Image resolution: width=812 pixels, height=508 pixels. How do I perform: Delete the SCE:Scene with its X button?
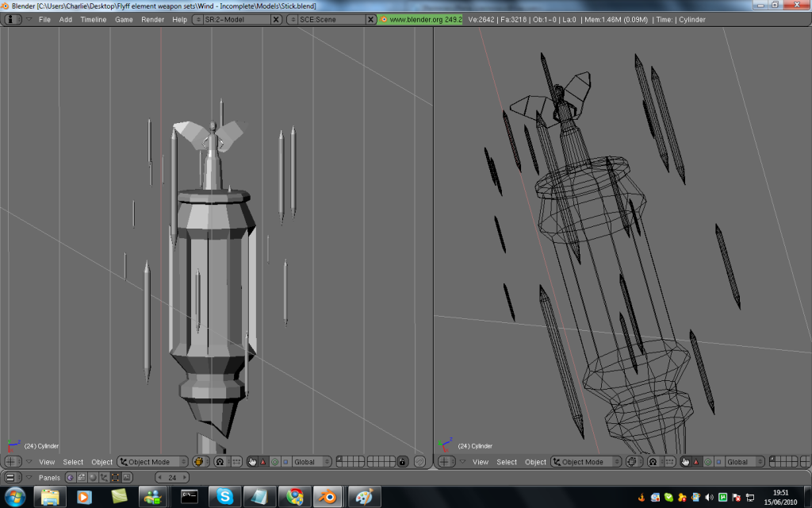(370, 19)
